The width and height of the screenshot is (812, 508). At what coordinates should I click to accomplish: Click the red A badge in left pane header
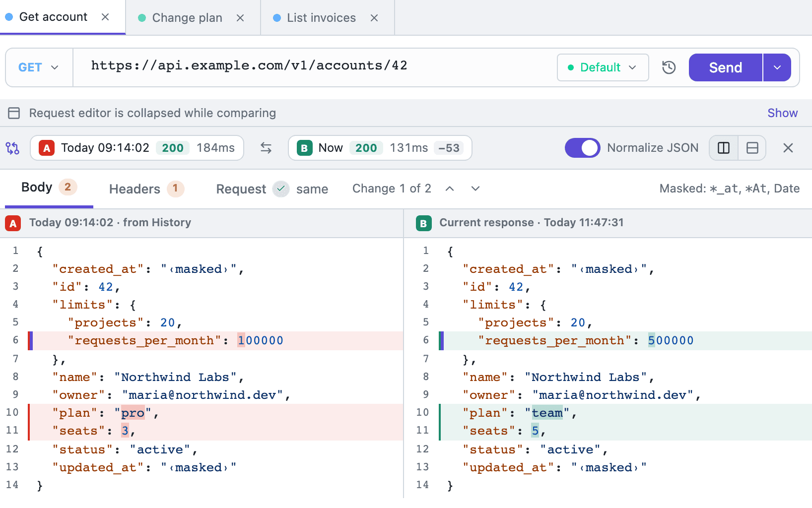13,223
